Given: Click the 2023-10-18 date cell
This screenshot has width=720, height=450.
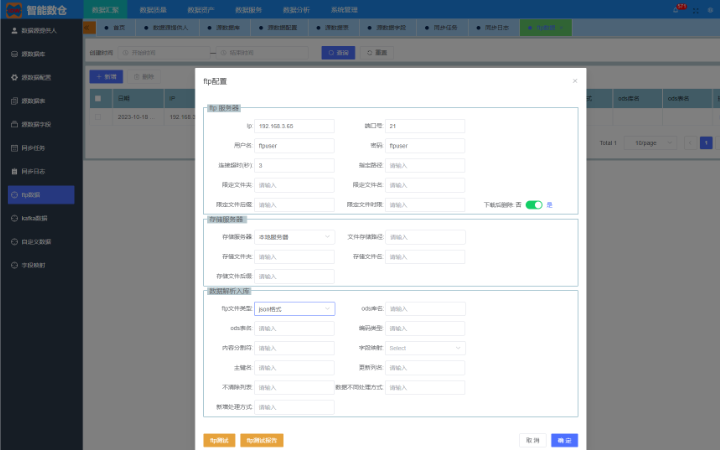Looking at the screenshot, I should click(136, 117).
